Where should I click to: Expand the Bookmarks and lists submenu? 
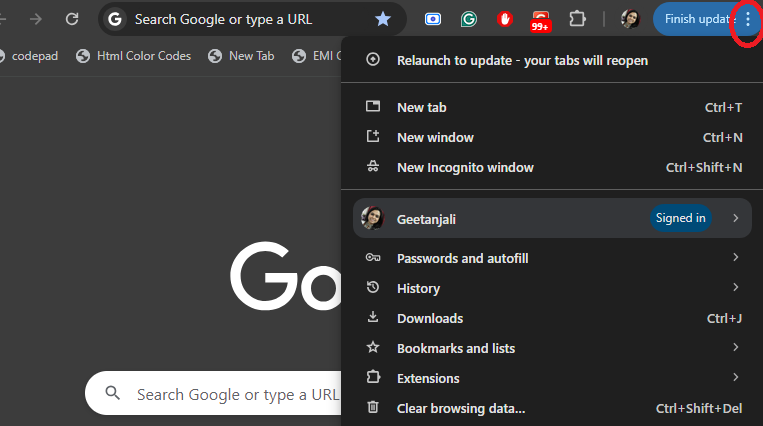point(551,348)
